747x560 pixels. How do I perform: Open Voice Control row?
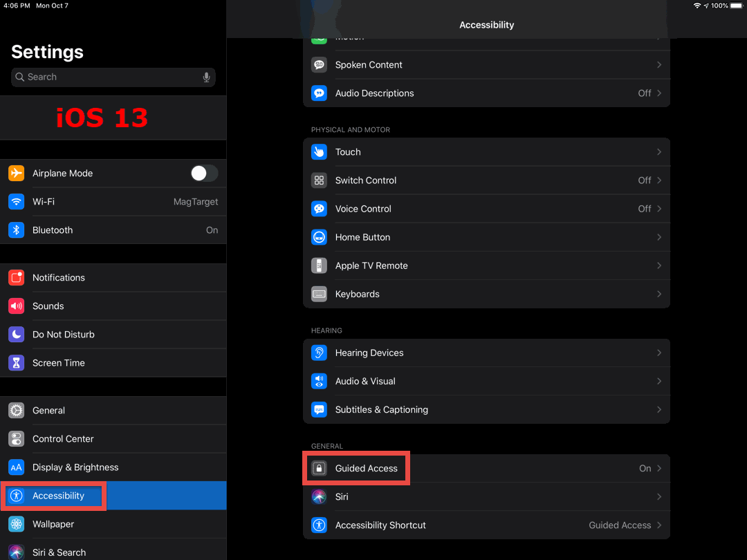pos(486,209)
